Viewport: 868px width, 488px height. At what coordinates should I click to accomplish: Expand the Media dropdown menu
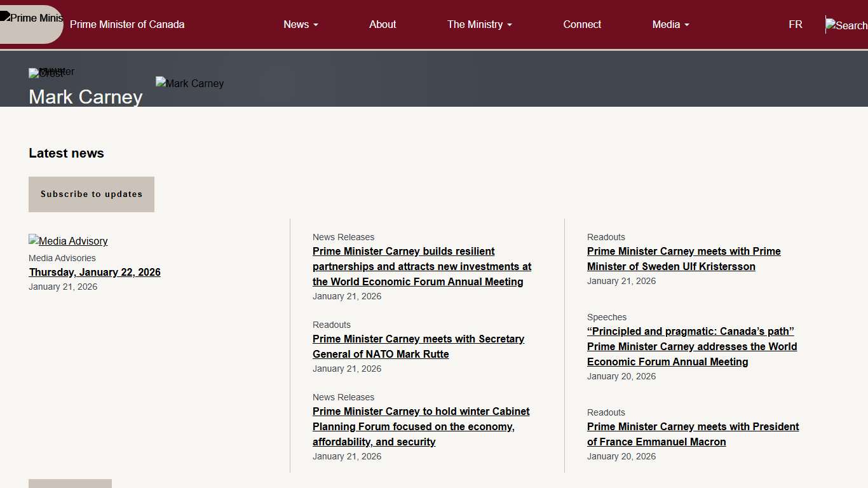click(x=670, y=24)
